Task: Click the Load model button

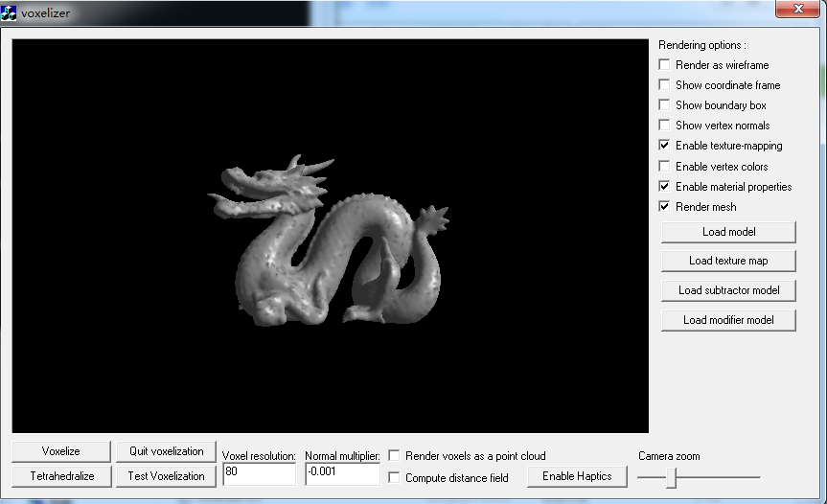Action: [728, 232]
